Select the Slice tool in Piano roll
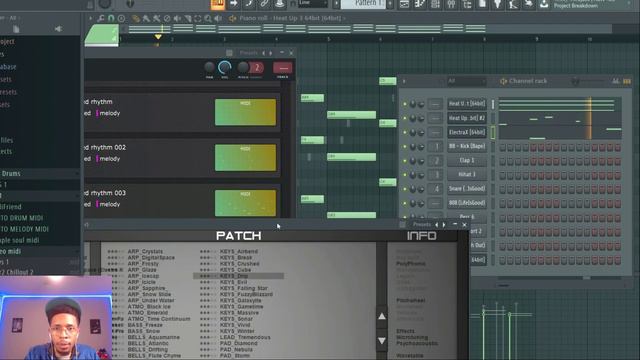Screen dimensions: 640x360 (187, 18)
